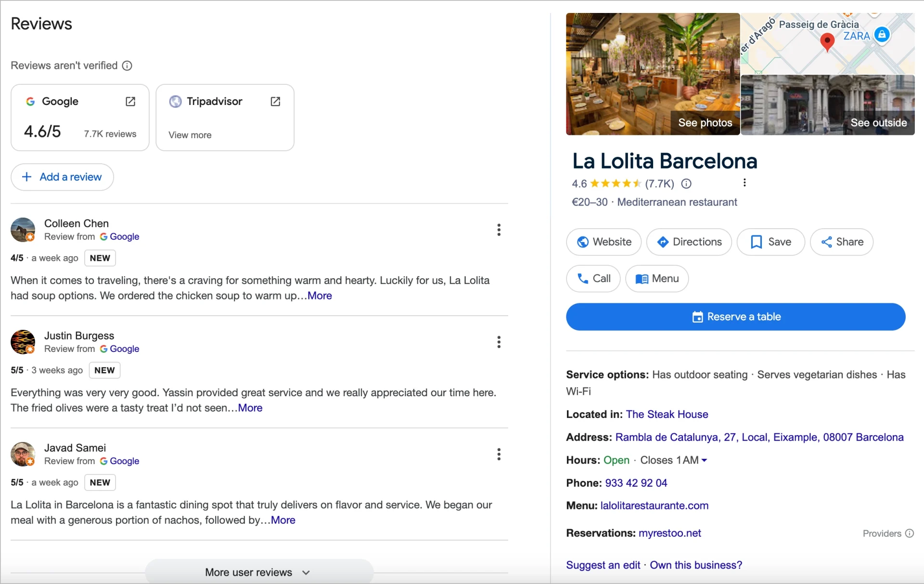Save the restaurant with bookmark icon
Image resolution: width=924 pixels, height=584 pixels.
point(757,242)
